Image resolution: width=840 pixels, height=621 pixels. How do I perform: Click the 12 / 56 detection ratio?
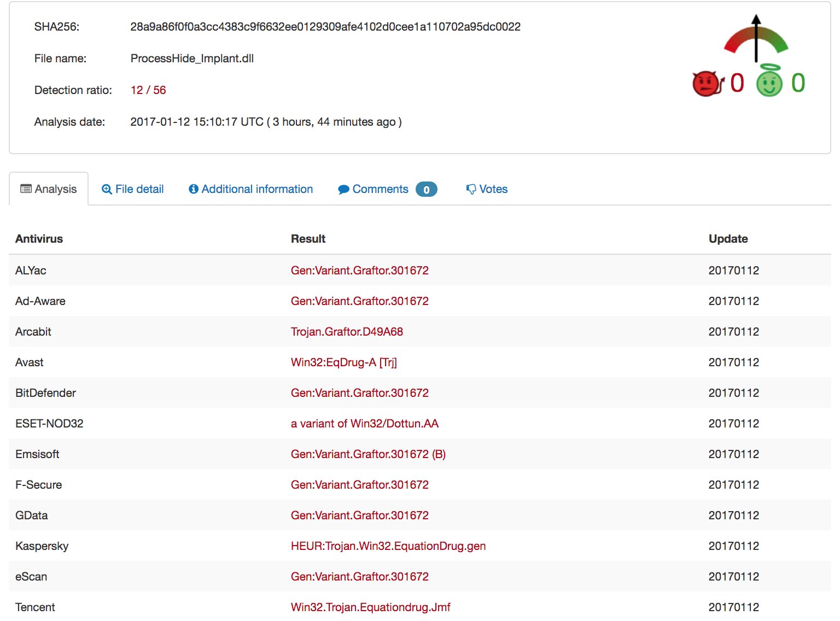pos(148,90)
